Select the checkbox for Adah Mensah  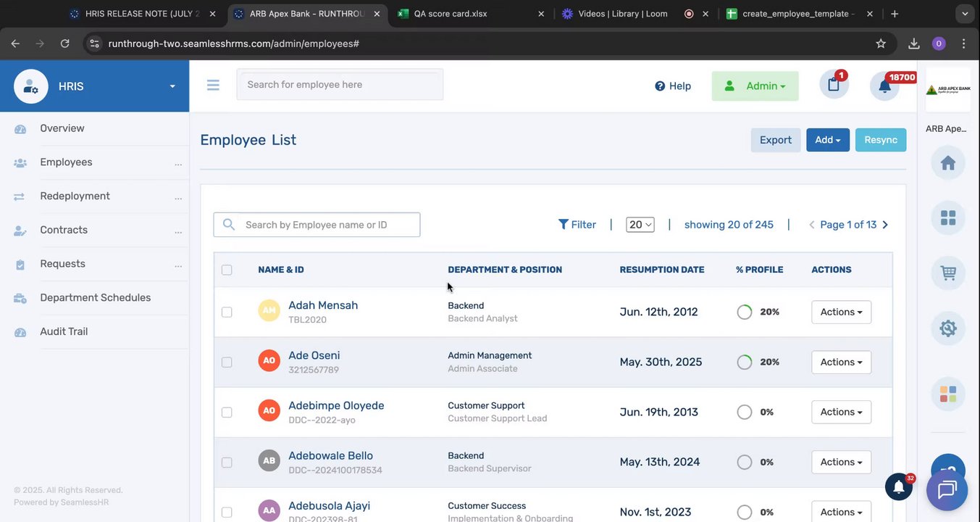coord(227,312)
